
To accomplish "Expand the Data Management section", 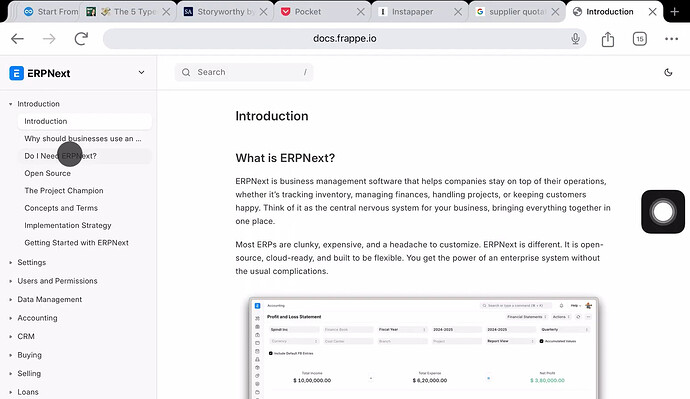I will [x=11, y=299].
